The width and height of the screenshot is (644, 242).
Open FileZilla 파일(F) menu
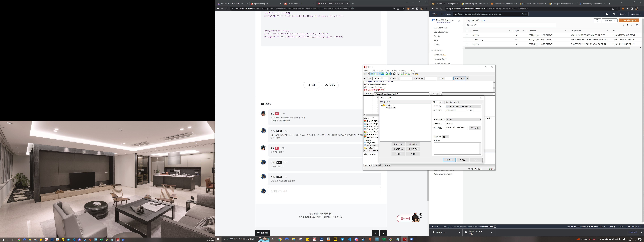point(366,71)
